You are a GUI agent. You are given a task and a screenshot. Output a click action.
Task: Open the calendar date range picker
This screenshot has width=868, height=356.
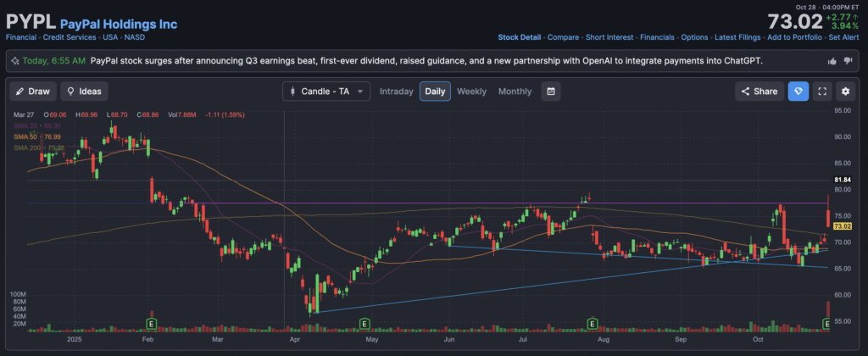click(x=551, y=92)
